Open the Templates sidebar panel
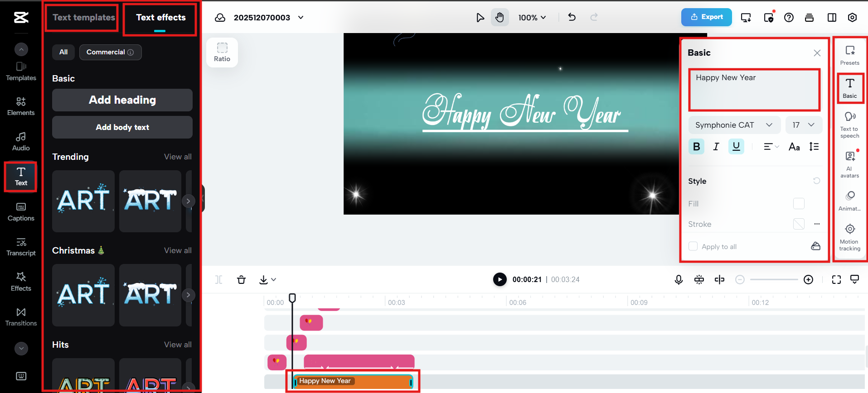The width and height of the screenshot is (868, 393). [21, 72]
